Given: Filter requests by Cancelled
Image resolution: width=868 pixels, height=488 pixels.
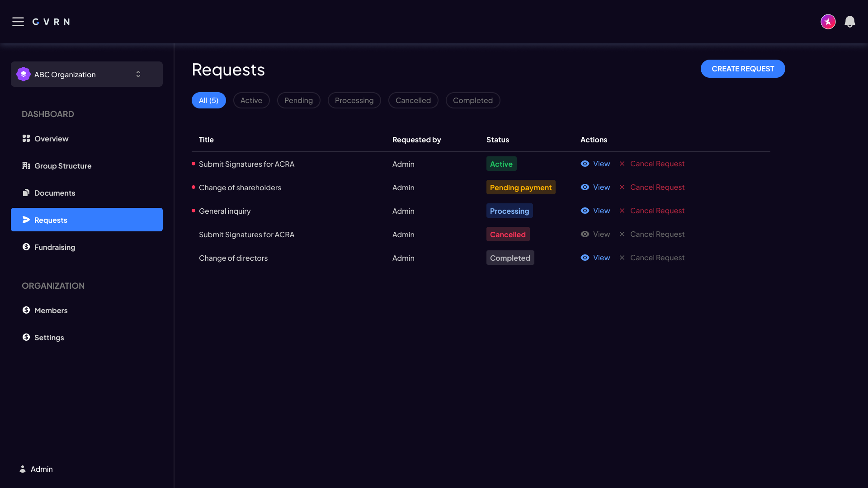Looking at the screenshot, I should pos(413,100).
